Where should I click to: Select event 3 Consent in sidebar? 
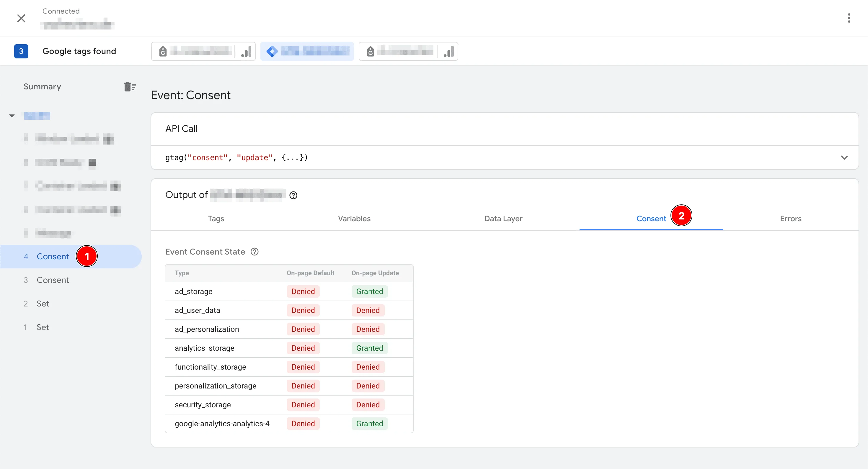coord(53,280)
